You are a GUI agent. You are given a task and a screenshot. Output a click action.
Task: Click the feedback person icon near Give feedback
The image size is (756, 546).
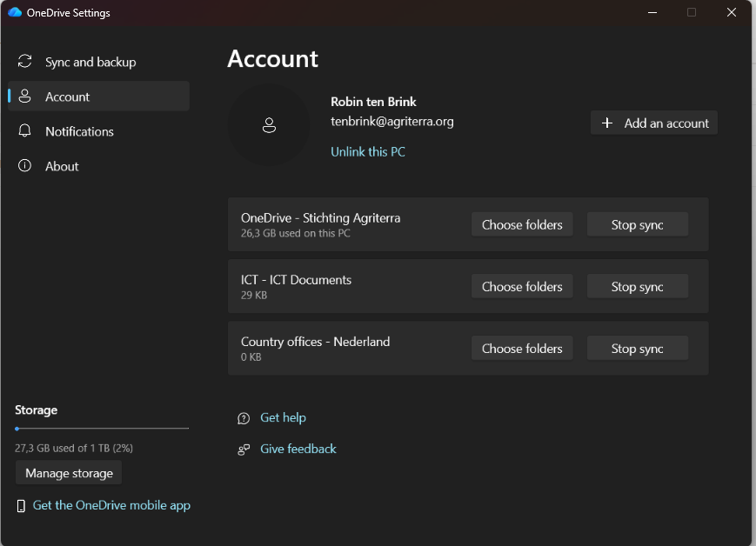click(x=244, y=449)
